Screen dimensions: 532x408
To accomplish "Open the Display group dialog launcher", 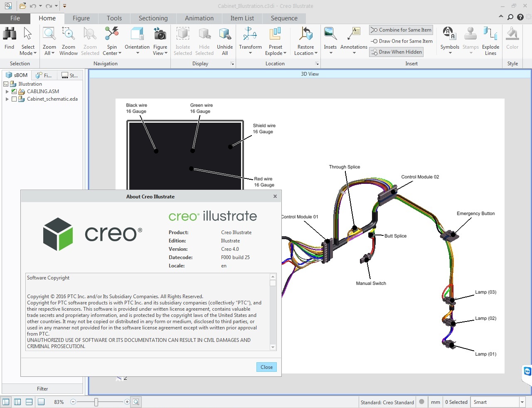I will point(232,64).
